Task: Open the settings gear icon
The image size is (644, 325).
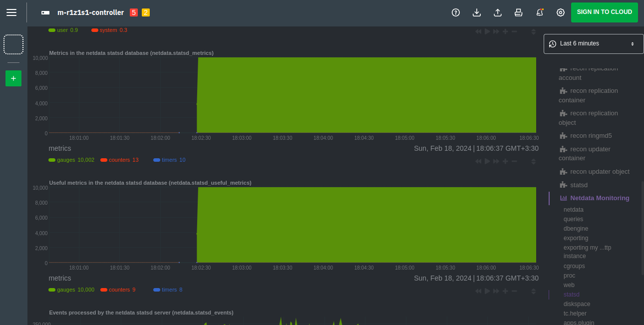Action: (x=561, y=12)
